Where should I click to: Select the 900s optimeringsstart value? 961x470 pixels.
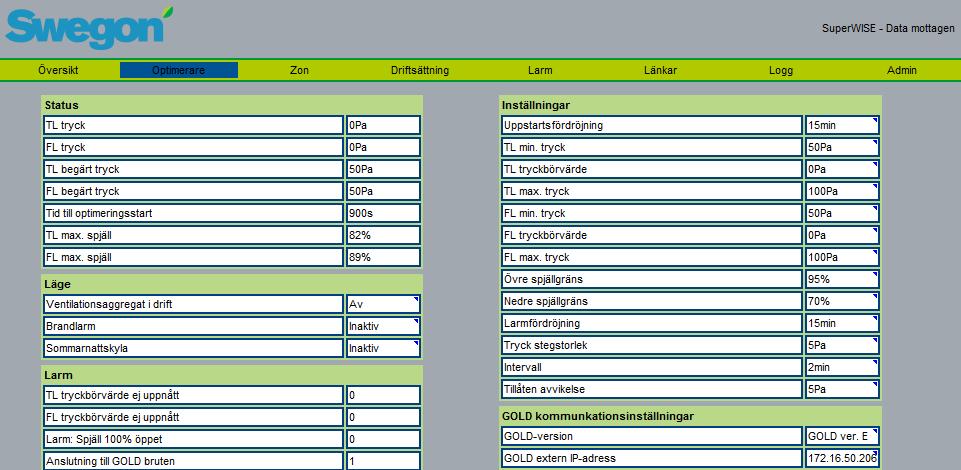tap(384, 213)
